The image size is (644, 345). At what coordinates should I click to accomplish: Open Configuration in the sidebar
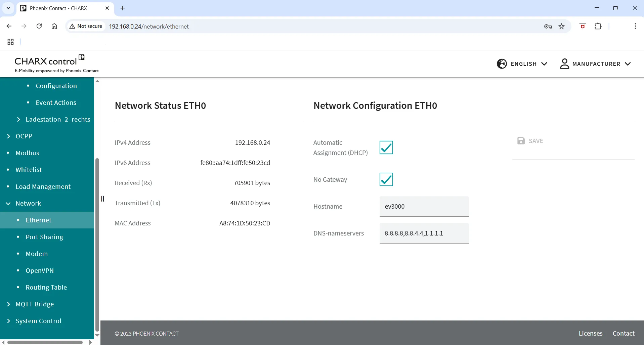click(x=56, y=86)
